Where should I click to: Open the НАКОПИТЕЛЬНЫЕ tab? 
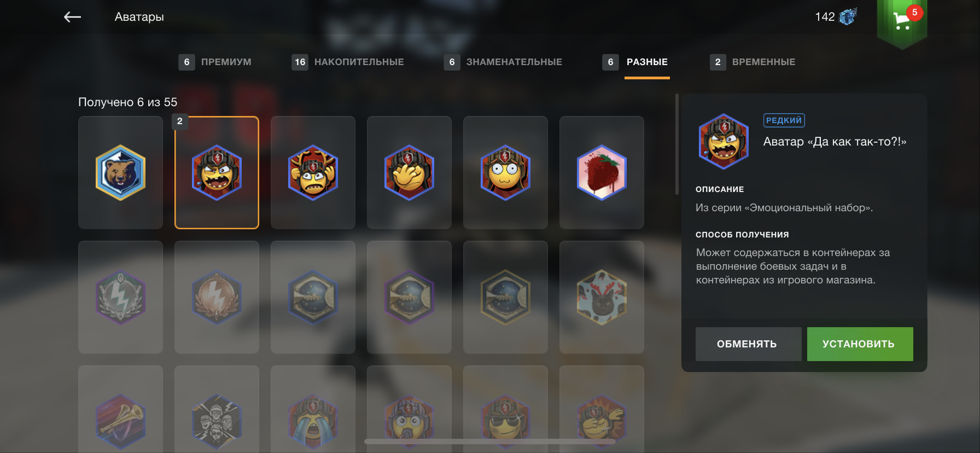pos(348,62)
